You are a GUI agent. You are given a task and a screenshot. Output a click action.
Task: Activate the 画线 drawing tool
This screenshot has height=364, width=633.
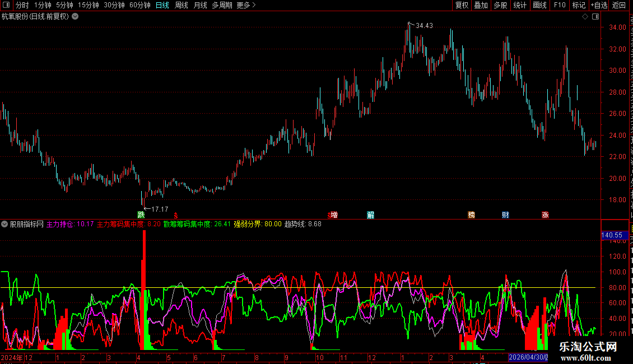tap(540, 5)
